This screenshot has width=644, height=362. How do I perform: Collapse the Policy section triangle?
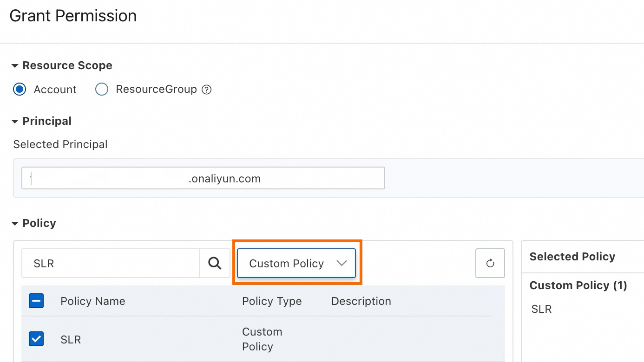(x=15, y=223)
